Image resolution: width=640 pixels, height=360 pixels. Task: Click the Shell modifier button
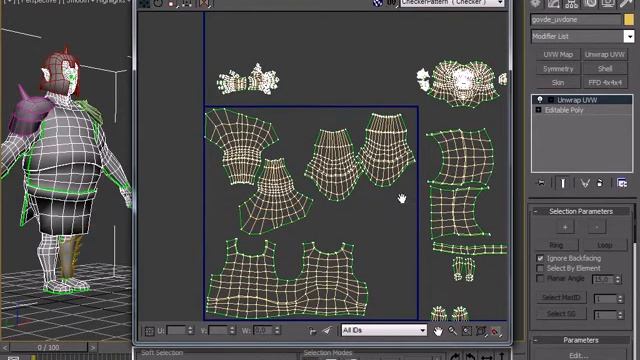click(604, 69)
